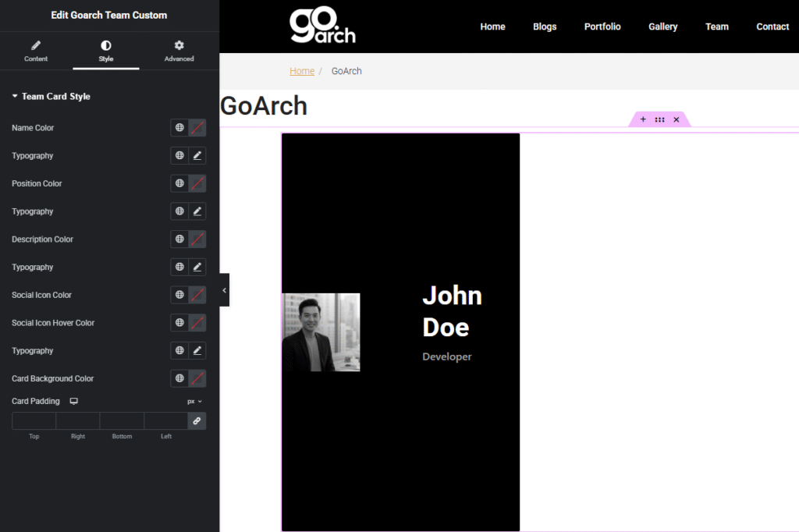This screenshot has width=799, height=532.
Task: Select the Developer position text
Action: click(x=447, y=356)
